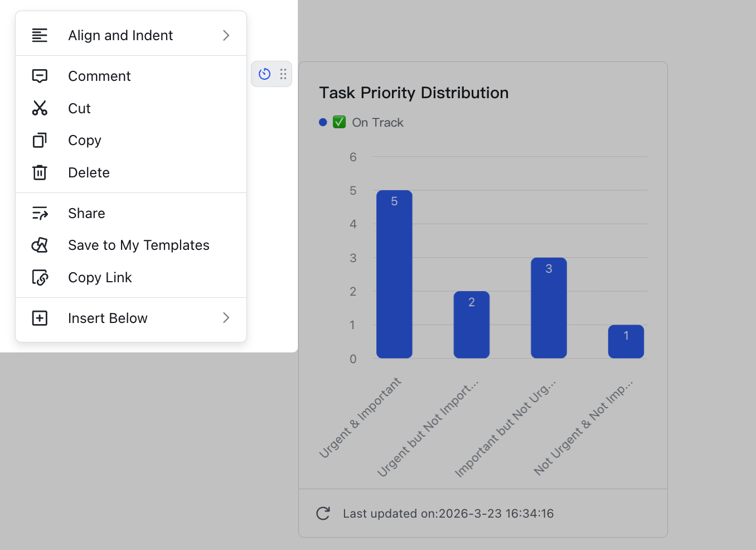Click the Last updated on:2026-3-23 16:34:16 text
This screenshot has width=756, height=550.
pos(448,513)
